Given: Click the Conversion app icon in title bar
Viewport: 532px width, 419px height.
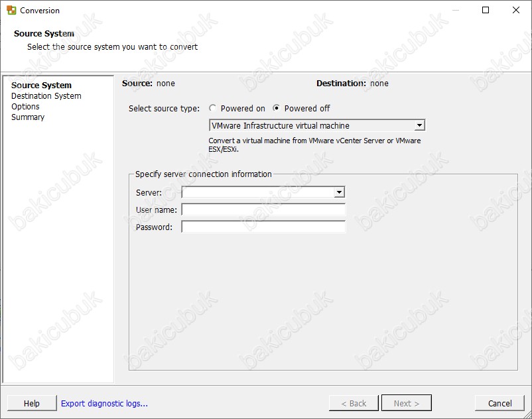Looking at the screenshot, I should click(x=11, y=10).
